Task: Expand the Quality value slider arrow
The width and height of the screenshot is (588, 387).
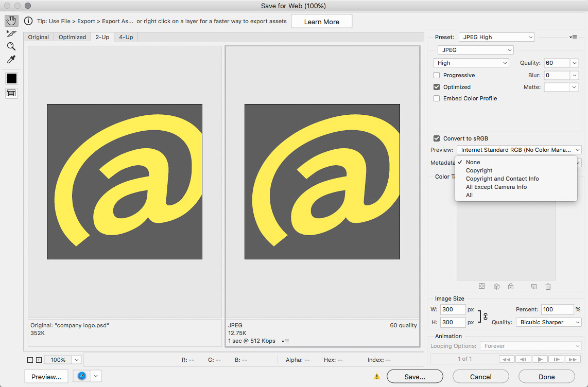Action: pyautogui.click(x=574, y=63)
